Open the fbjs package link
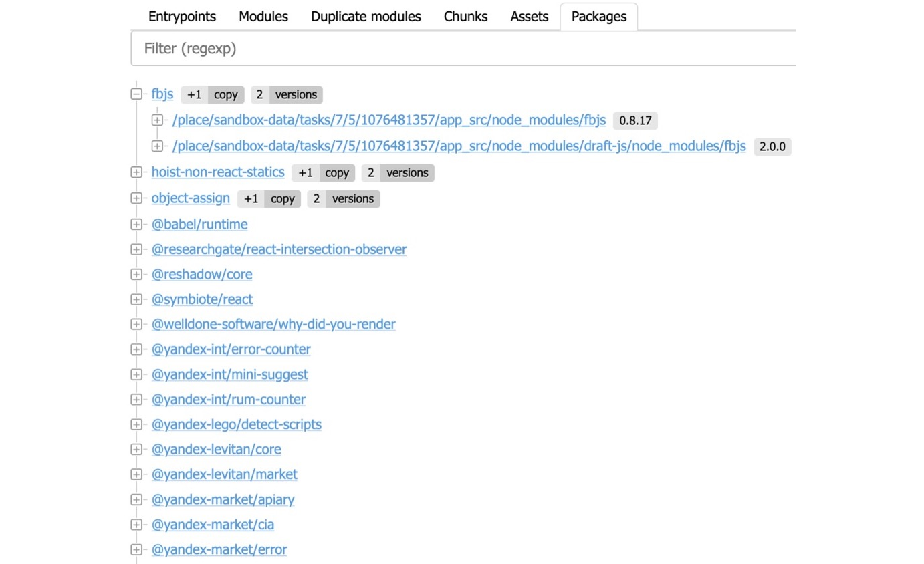The width and height of the screenshot is (924, 564). click(162, 94)
